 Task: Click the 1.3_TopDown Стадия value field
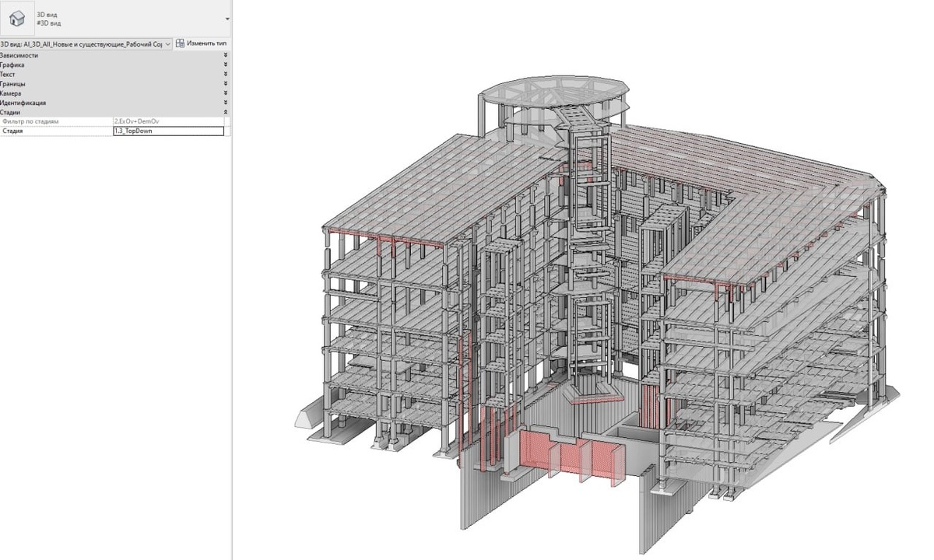pyautogui.click(x=169, y=131)
